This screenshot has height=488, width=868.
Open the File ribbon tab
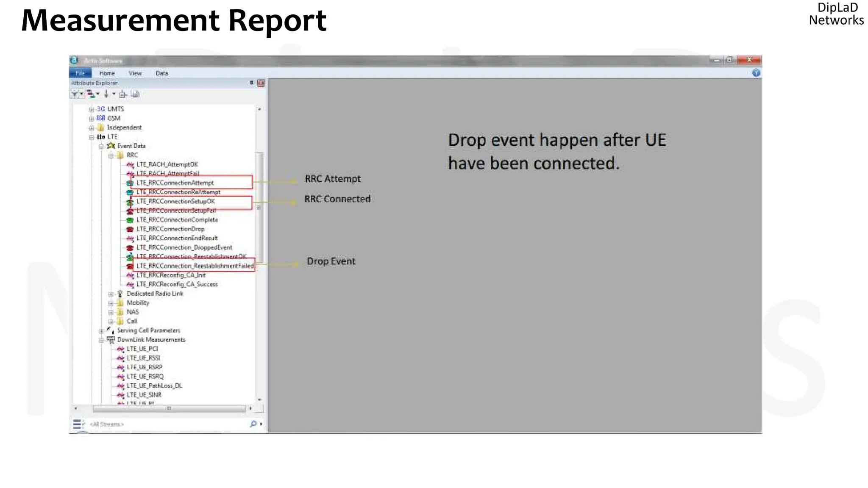(x=80, y=73)
